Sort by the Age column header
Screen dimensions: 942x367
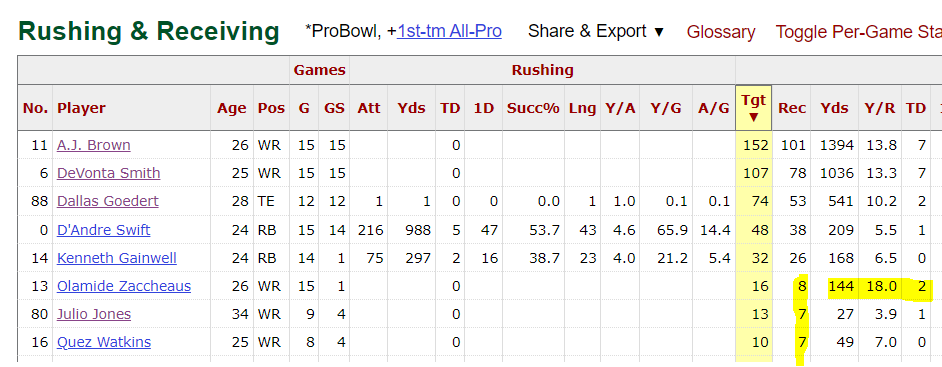[x=232, y=108]
